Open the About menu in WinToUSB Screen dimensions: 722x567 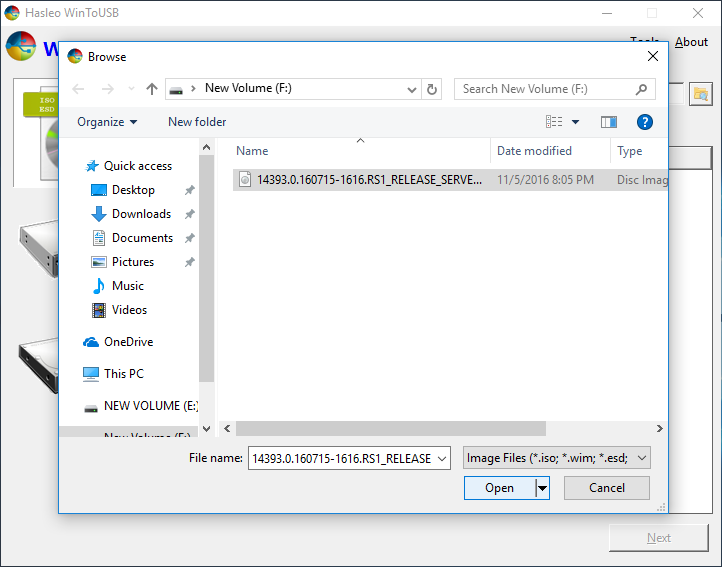(691, 42)
